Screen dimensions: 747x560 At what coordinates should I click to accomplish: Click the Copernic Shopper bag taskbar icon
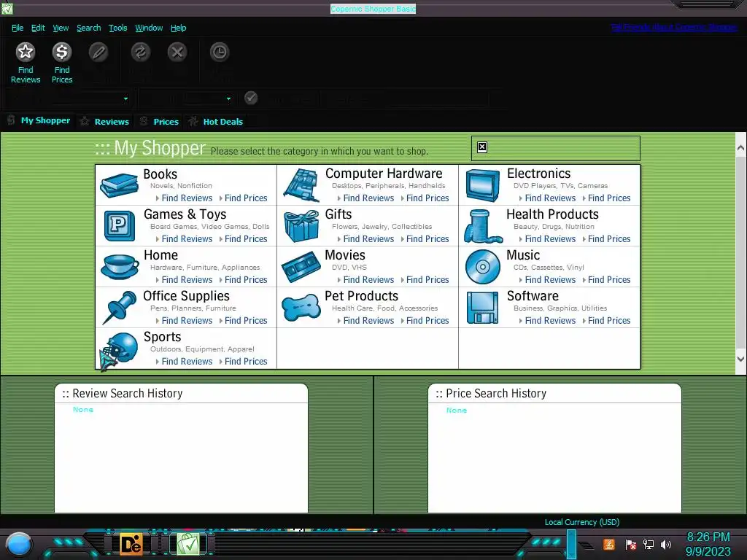[187, 544]
